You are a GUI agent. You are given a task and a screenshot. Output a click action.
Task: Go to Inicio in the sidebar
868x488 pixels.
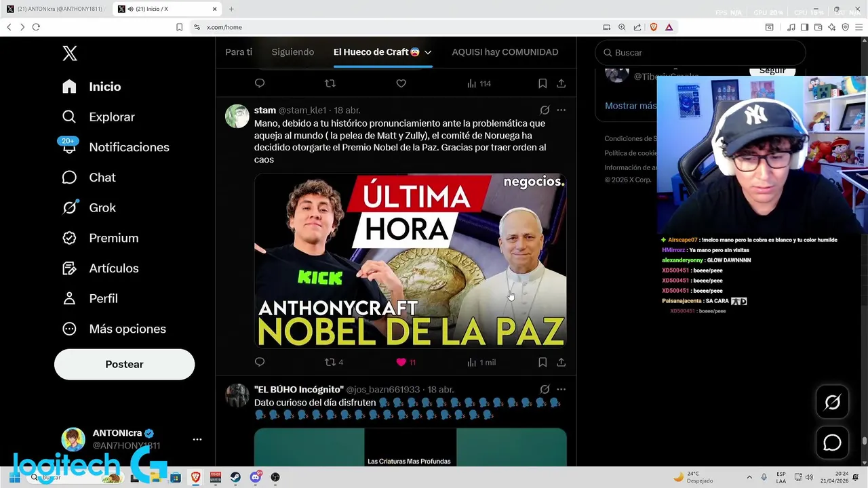92,87
